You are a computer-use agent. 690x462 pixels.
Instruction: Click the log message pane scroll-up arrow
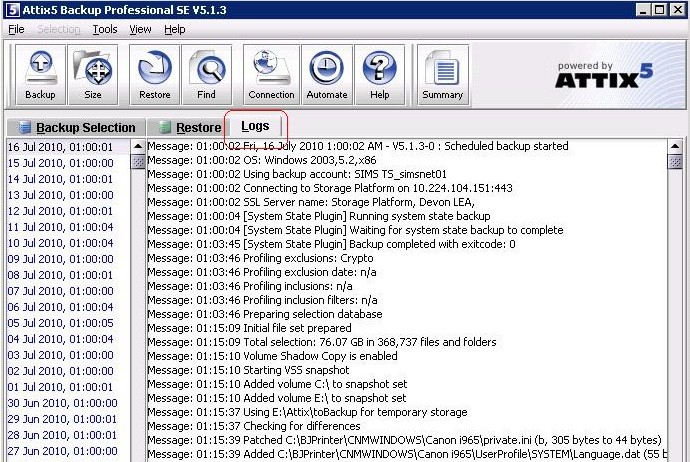(x=675, y=147)
